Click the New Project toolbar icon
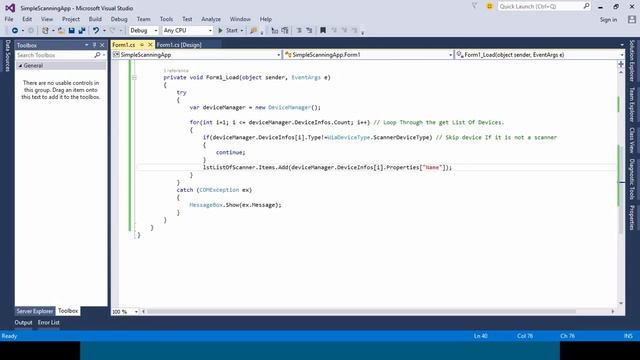 [45, 31]
